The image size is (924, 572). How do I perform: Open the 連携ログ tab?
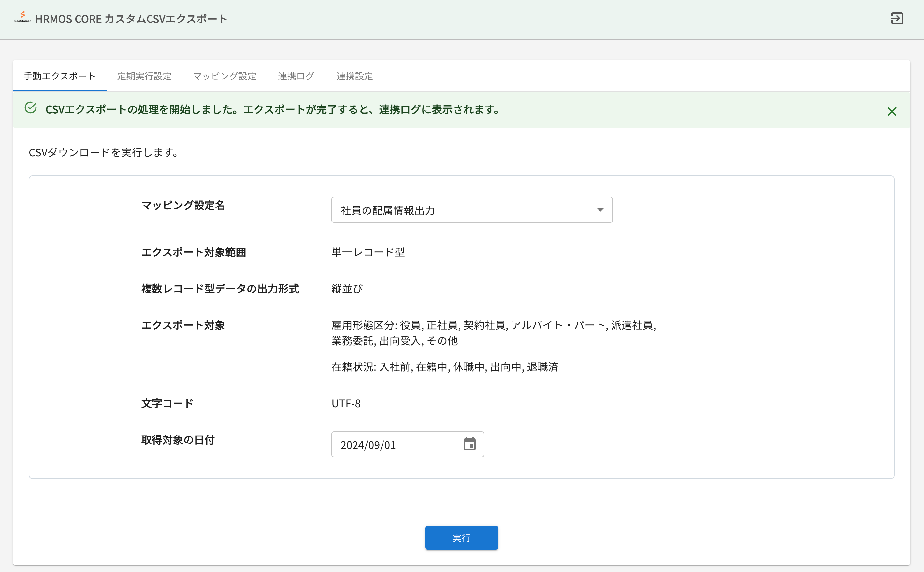point(296,76)
